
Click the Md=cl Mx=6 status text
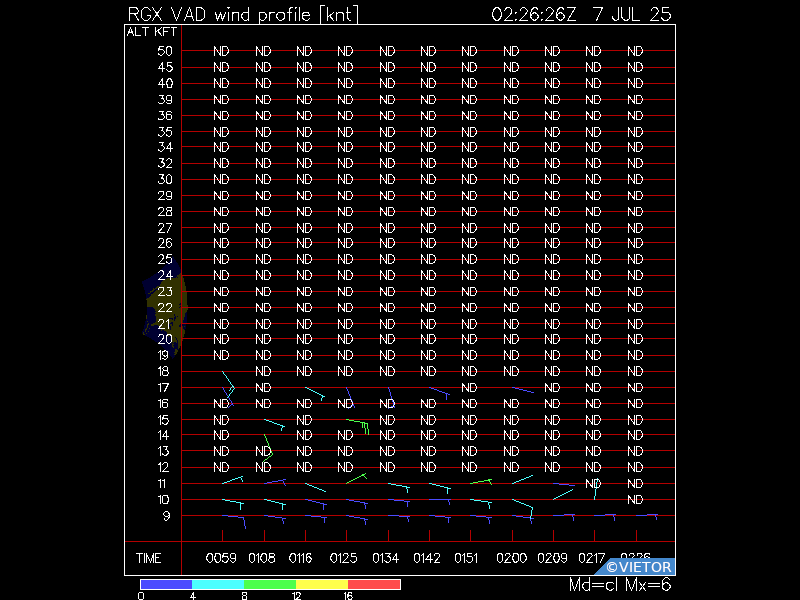pos(620,585)
